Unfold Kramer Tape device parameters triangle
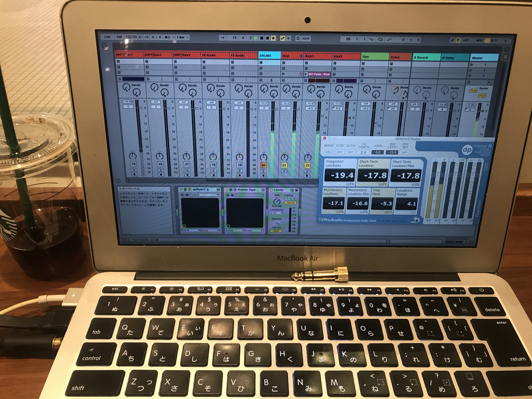Viewport: 532px width, 399px height. 230,190
